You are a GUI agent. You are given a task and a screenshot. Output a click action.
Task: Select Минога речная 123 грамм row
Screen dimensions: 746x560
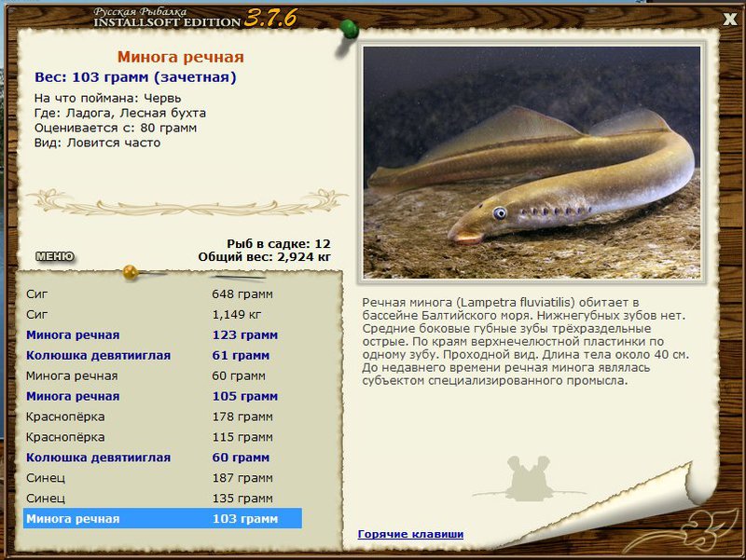[162, 335]
